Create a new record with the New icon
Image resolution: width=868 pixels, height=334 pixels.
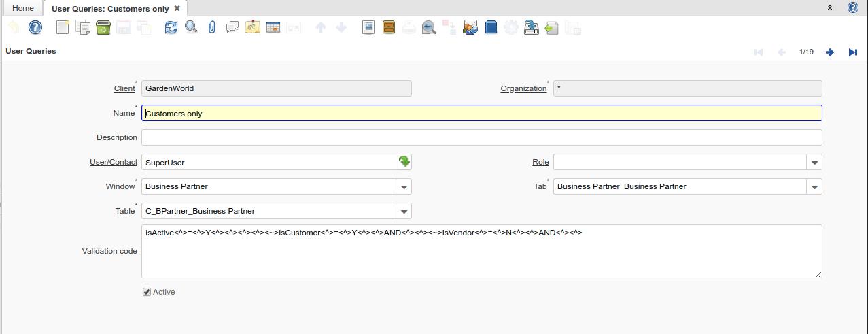coord(63,27)
